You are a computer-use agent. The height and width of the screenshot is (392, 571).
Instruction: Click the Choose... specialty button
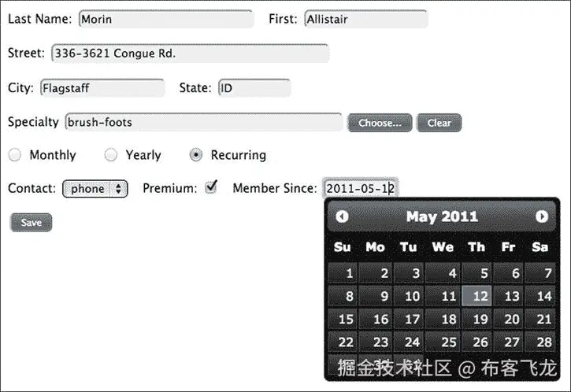click(x=380, y=123)
